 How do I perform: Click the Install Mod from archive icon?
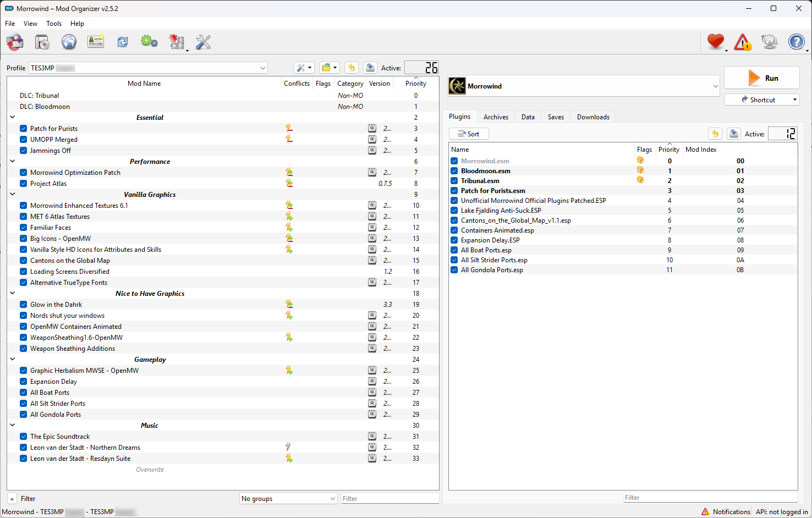tap(42, 42)
